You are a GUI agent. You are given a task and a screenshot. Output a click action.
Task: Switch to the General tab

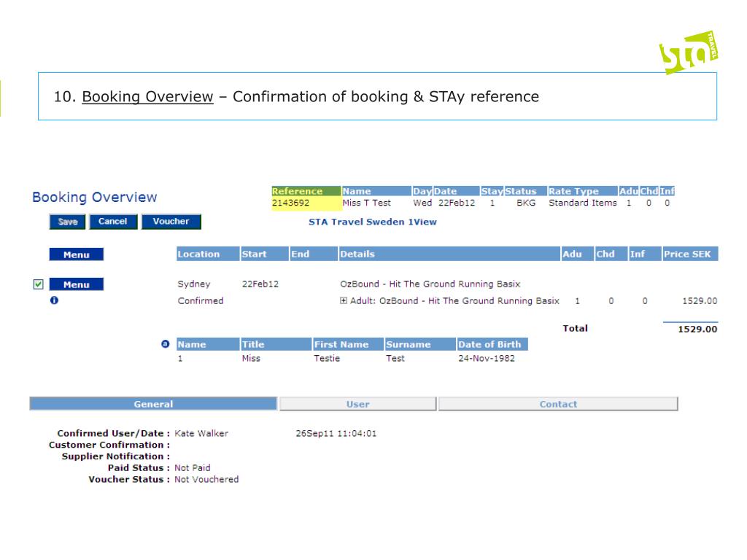[x=153, y=404]
